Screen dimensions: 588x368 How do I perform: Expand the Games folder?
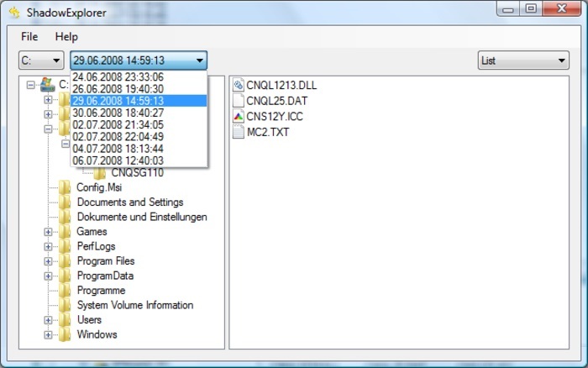(48, 232)
